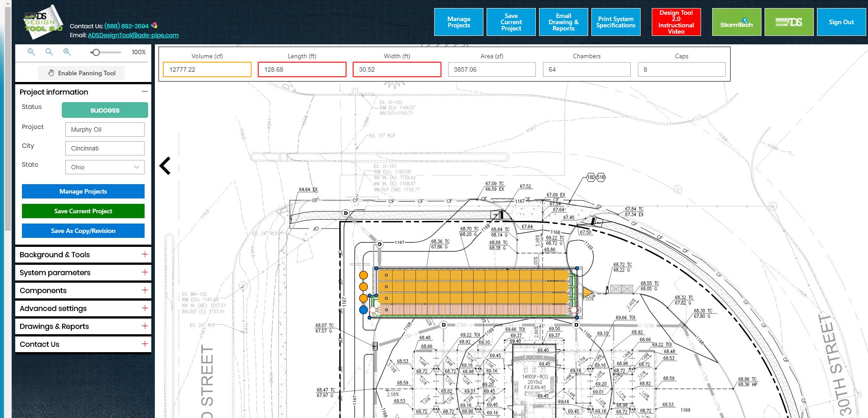Collapse the Project information section

(x=145, y=91)
